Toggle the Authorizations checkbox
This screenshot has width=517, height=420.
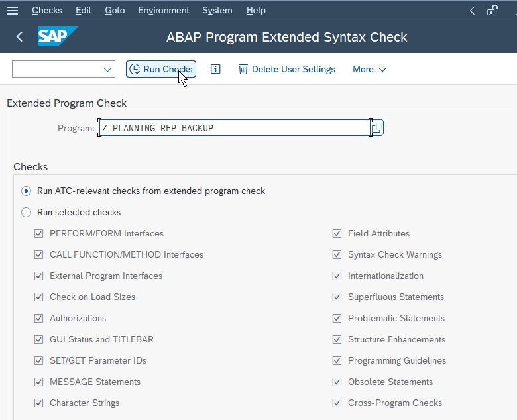38,318
